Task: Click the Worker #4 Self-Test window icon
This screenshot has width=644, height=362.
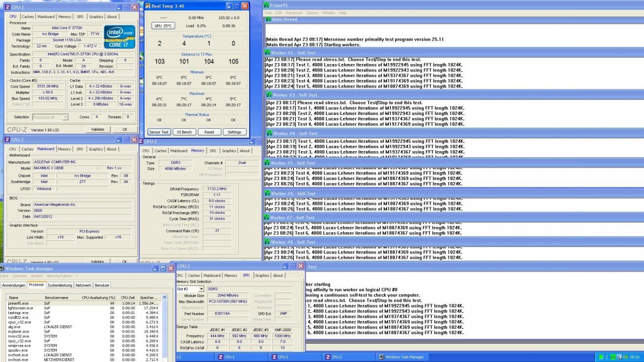Action: coord(269,133)
